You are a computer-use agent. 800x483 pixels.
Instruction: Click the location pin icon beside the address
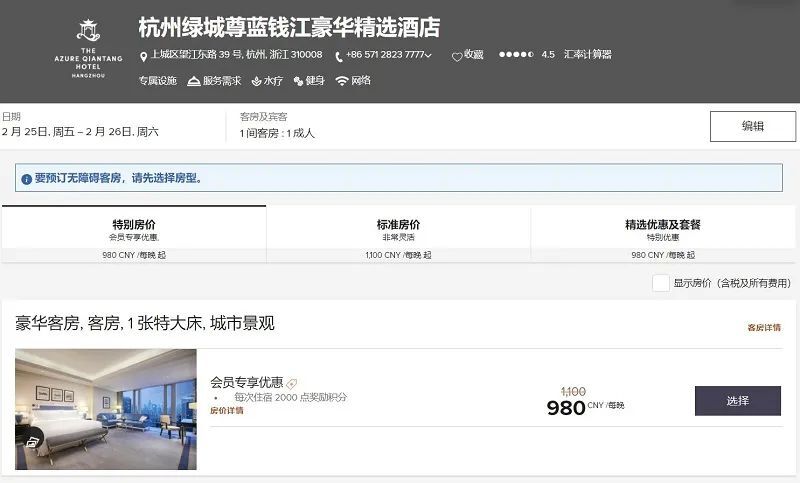pos(143,56)
